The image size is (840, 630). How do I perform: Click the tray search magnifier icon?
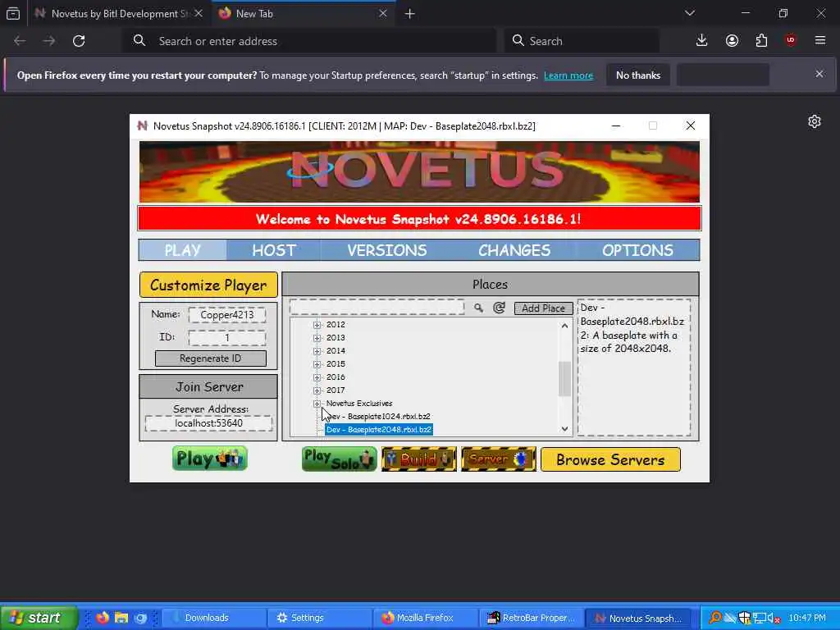714,618
